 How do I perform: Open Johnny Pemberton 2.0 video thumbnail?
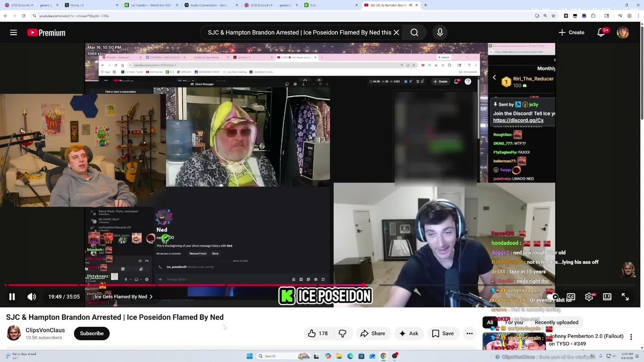tap(514, 341)
